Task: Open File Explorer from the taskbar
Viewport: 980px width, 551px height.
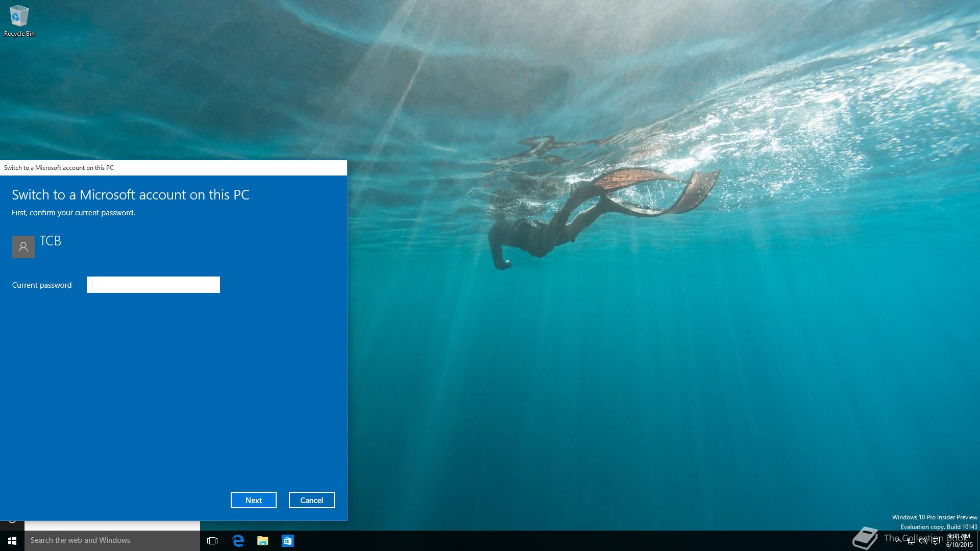Action: (262, 540)
